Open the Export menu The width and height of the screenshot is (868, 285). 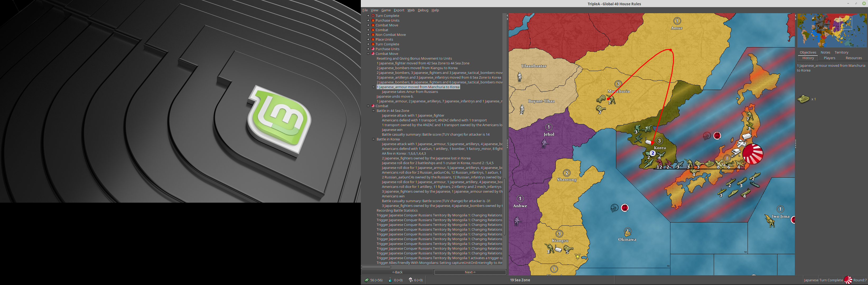(x=399, y=10)
